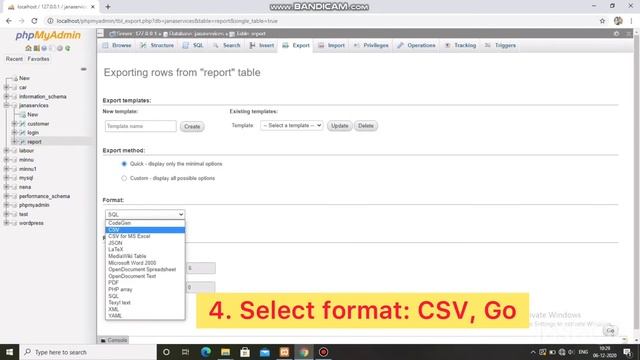Image resolution: width=640 pixels, height=360 pixels.
Task: Click the Windows search box
Action: (88, 352)
